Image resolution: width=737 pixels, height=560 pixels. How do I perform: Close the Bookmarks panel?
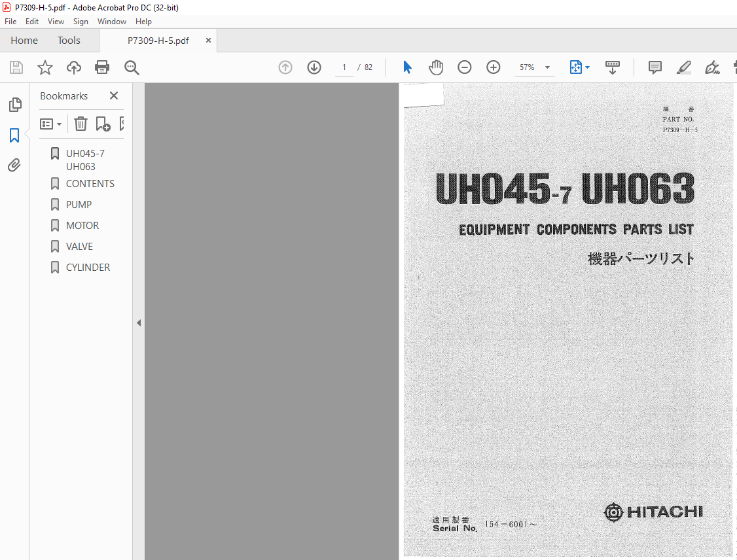click(114, 96)
